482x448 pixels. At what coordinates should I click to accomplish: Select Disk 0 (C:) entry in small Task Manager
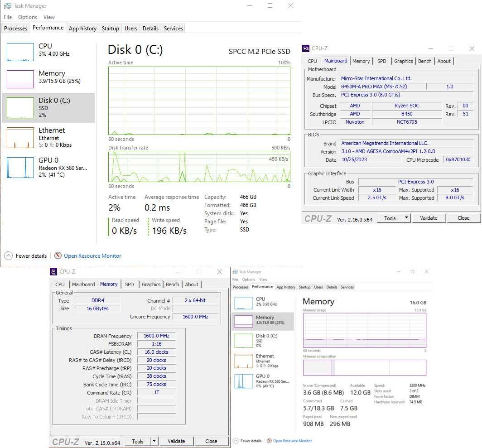tap(263, 340)
